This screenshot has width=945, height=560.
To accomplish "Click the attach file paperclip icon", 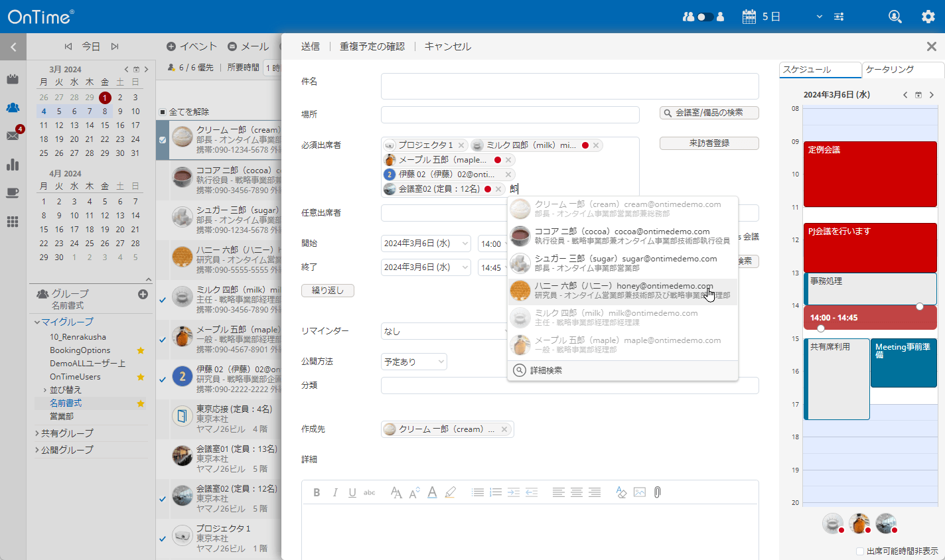I will click(x=657, y=492).
